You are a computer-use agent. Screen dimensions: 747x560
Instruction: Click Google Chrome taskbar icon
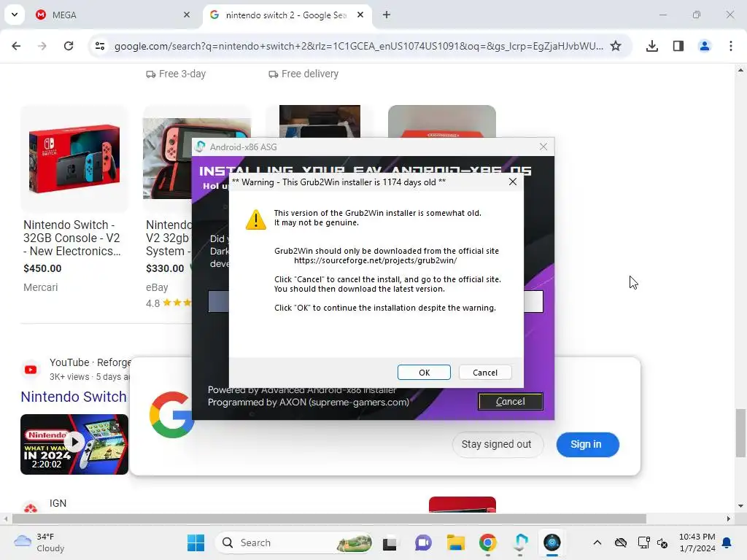tap(487, 542)
